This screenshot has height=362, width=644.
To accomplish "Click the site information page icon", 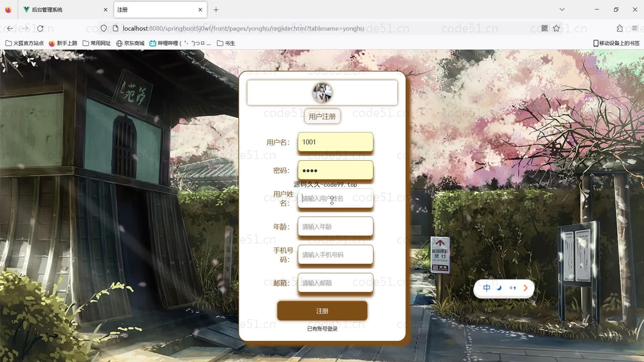I will click(115, 28).
